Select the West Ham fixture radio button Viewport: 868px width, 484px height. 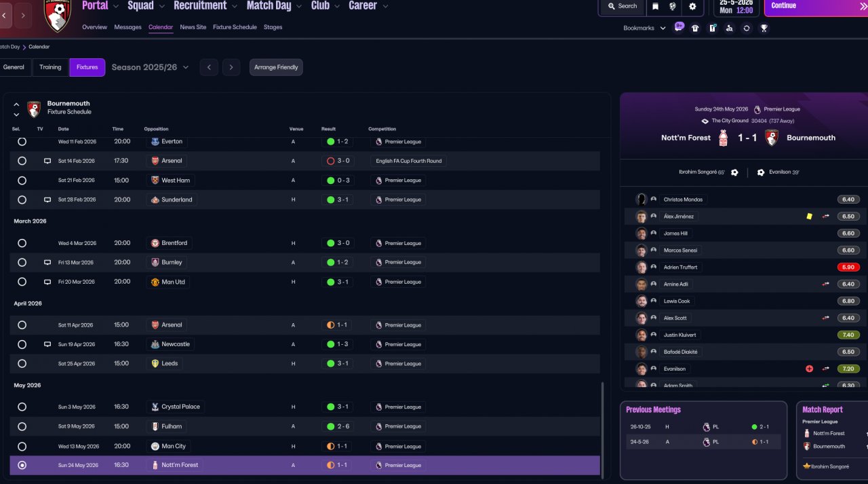point(22,180)
